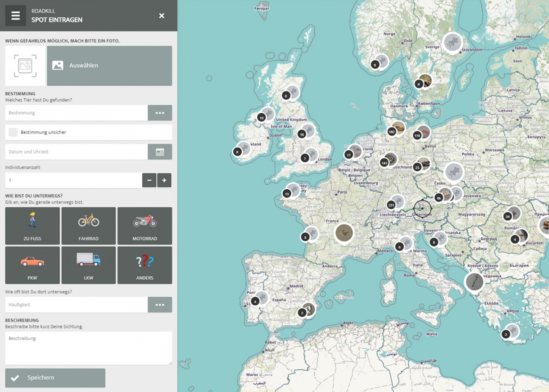Screen dimensions: 549x392
Task: Open Häufigkeit options with the ellipsis button
Action: (x=160, y=304)
